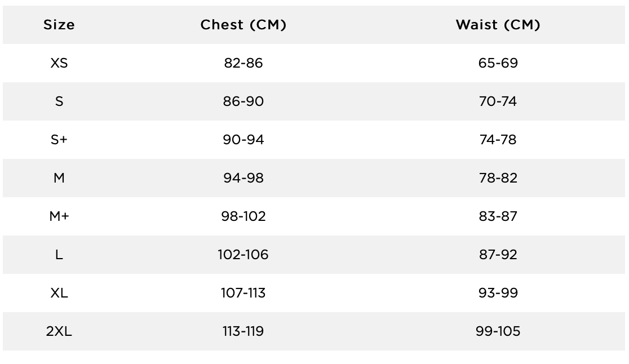Image resolution: width=629 pixels, height=364 pixels.
Task: Click waist value 93-99
Action: (x=498, y=293)
